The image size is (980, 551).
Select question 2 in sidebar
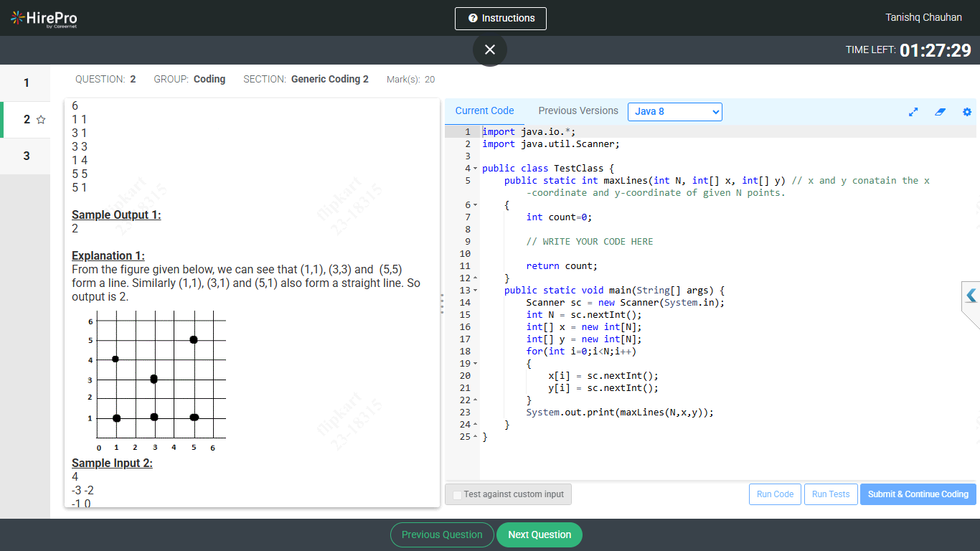(x=27, y=120)
